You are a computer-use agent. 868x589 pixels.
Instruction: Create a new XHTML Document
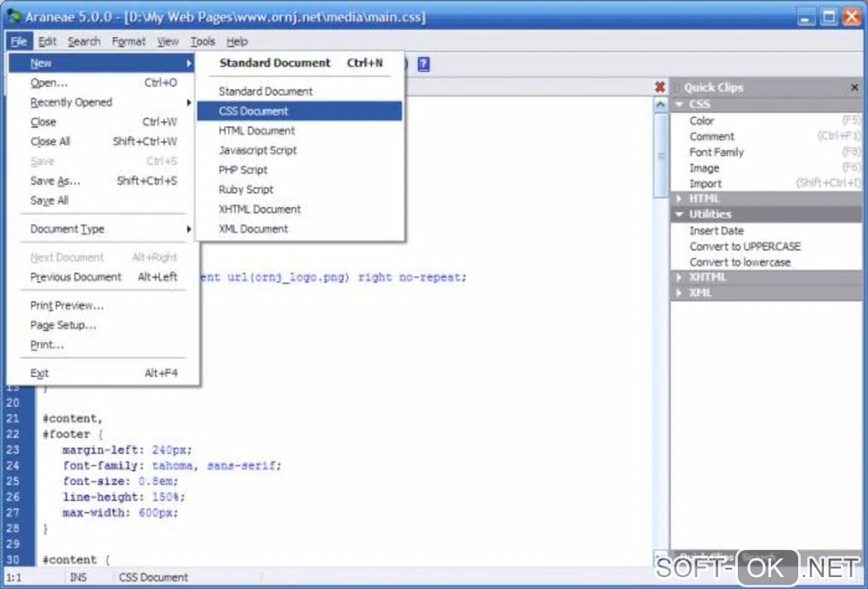pyautogui.click(x=300, y=209)
